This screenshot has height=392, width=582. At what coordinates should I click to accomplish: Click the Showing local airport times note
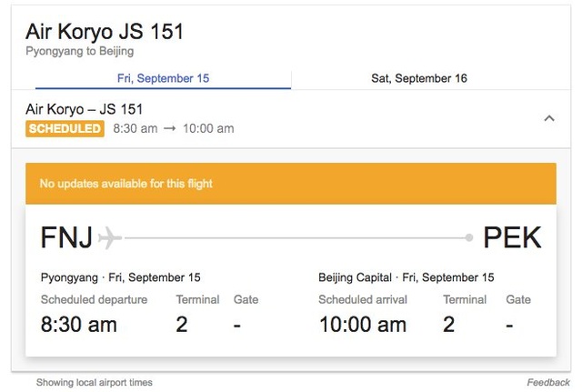tap(95, 383)
